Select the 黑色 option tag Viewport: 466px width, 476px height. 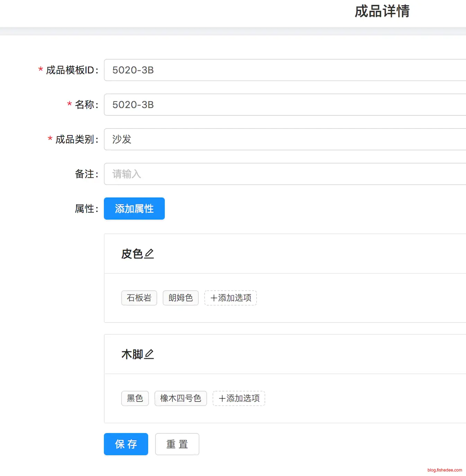[135, 398]
